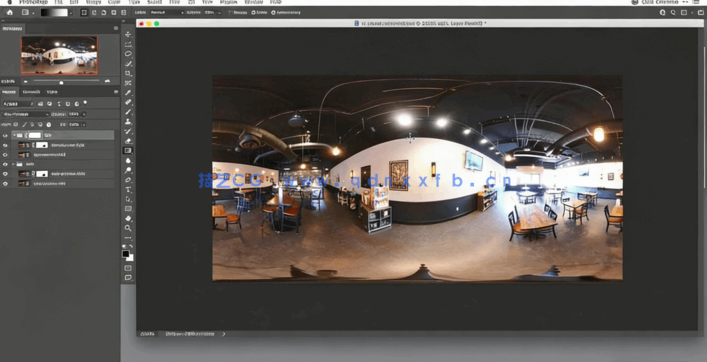Select the Zoom magnifier tool
The width and height of the screenshot is (707, 362).
(x=128, y=228)
